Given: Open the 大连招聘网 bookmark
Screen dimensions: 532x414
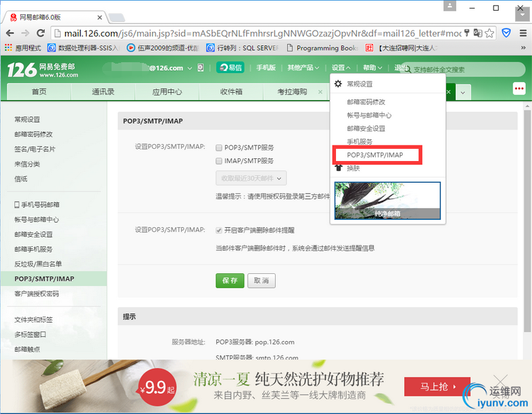Looking at the screenshot, I should click(402, 48).
